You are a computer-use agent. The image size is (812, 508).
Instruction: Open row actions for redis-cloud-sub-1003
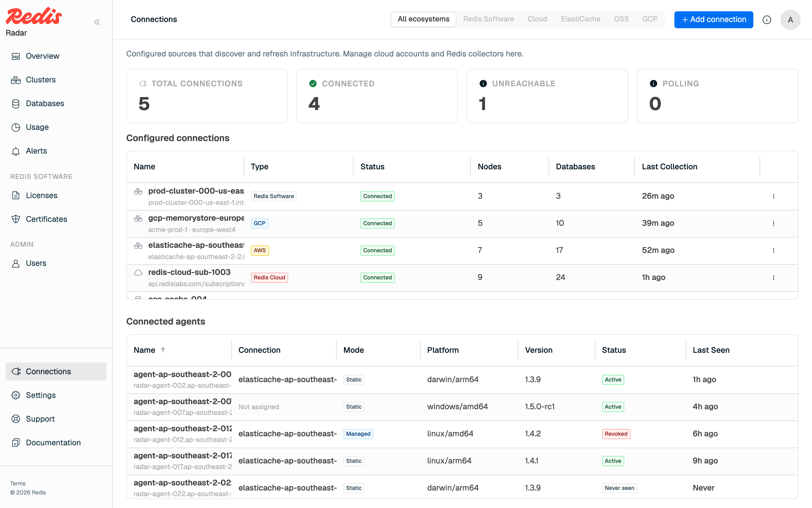point(773,277)
